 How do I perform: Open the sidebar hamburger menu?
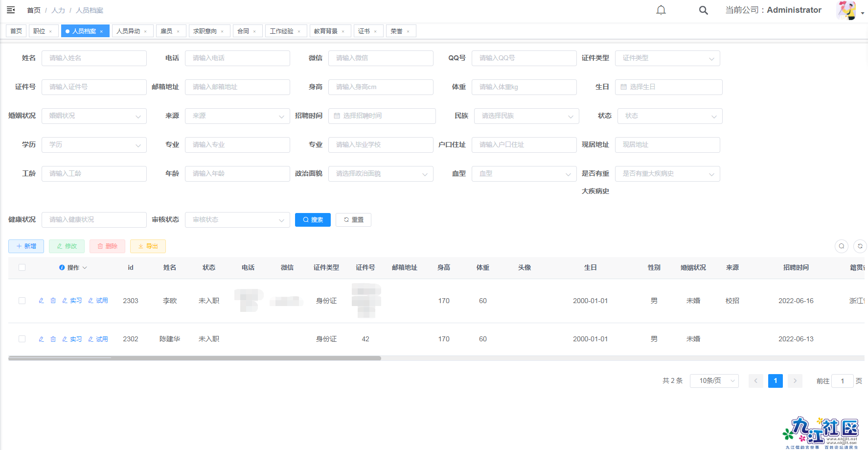click(x=10, y=10)
